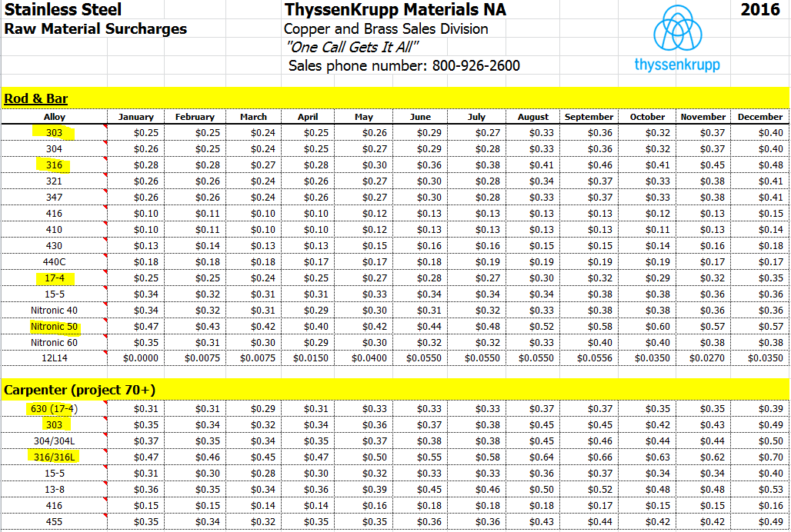Viewport: 791px width, 532px height.
Task: Select the 416 alloy in Rod & Bar
Action: (54, 214)
